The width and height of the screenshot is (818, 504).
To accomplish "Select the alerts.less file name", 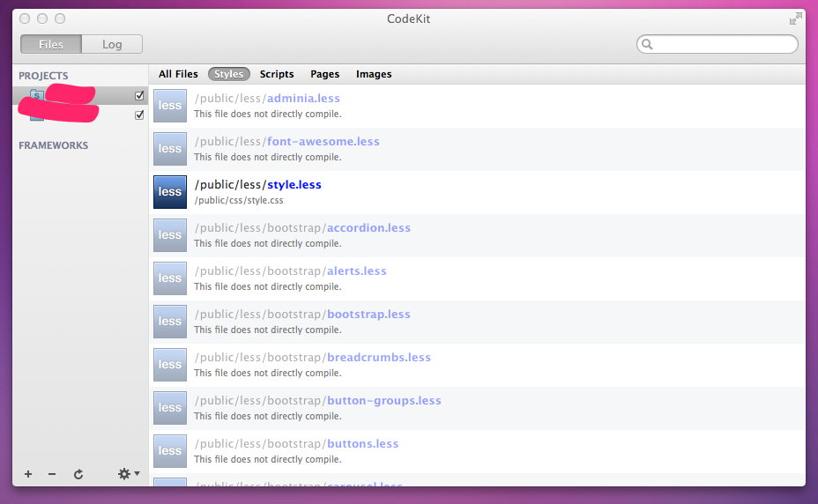I will pos(357,271).
